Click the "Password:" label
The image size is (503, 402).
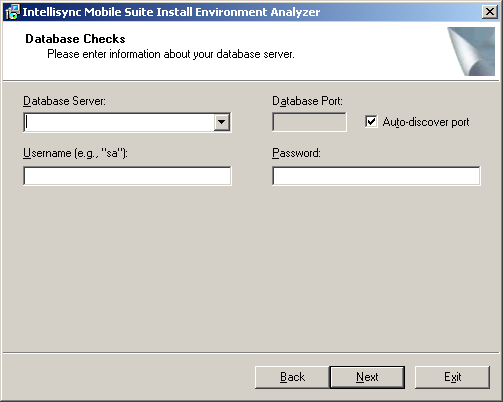coord(296,153)
